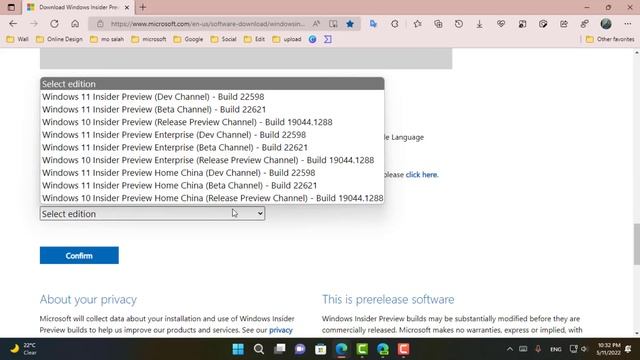Select Windows 11 Insider Preview Enterprise (Beta Channel)
Screen dimensions: 640x360
click(212, 147)
